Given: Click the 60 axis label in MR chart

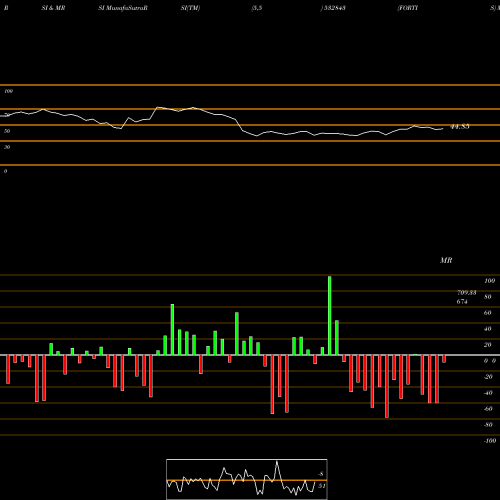Looking at the screenshot, I should tap(487, 313).
